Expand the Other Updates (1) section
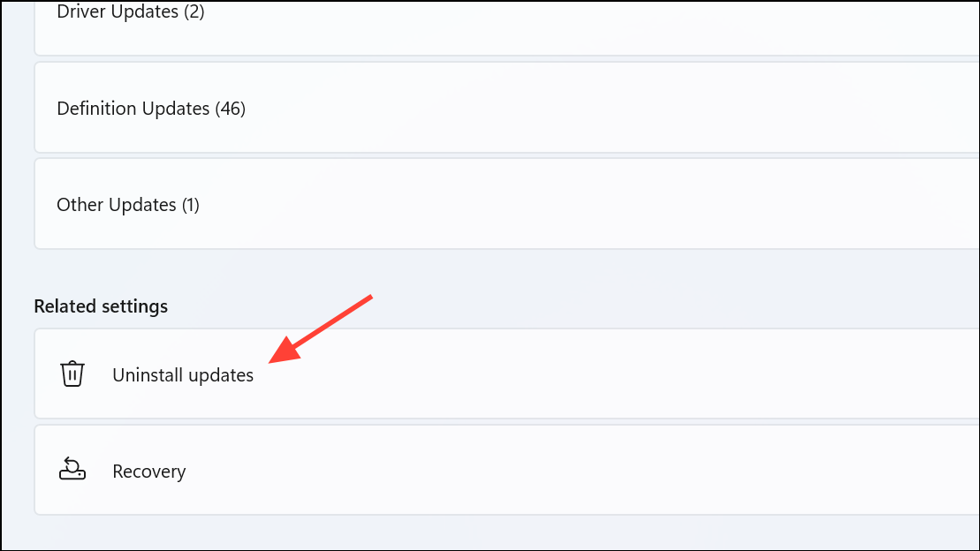Image resolution: width=980 pixels, height=551 pixels. click(x=507, y=204)
